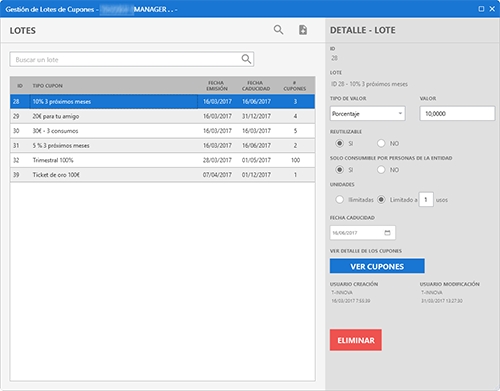
Task: Choose the Limitado a units option
Action: [381, 200]
